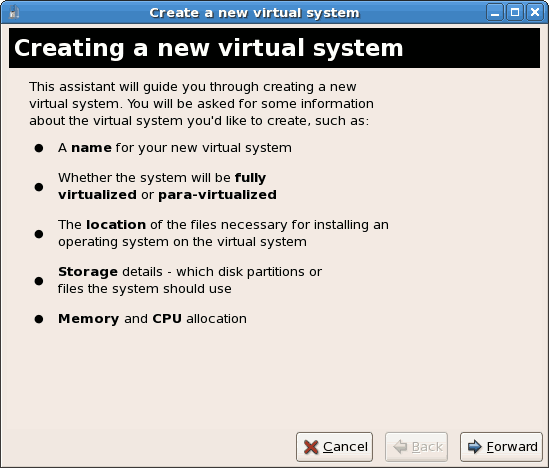
Task: Maximize the virtual system wizard window
Action: point(515,13)
